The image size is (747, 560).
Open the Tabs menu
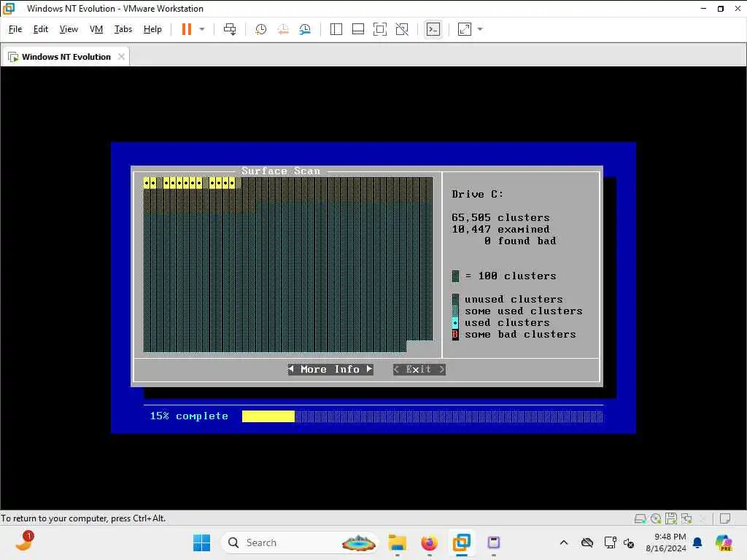click(x=123, y=29)
